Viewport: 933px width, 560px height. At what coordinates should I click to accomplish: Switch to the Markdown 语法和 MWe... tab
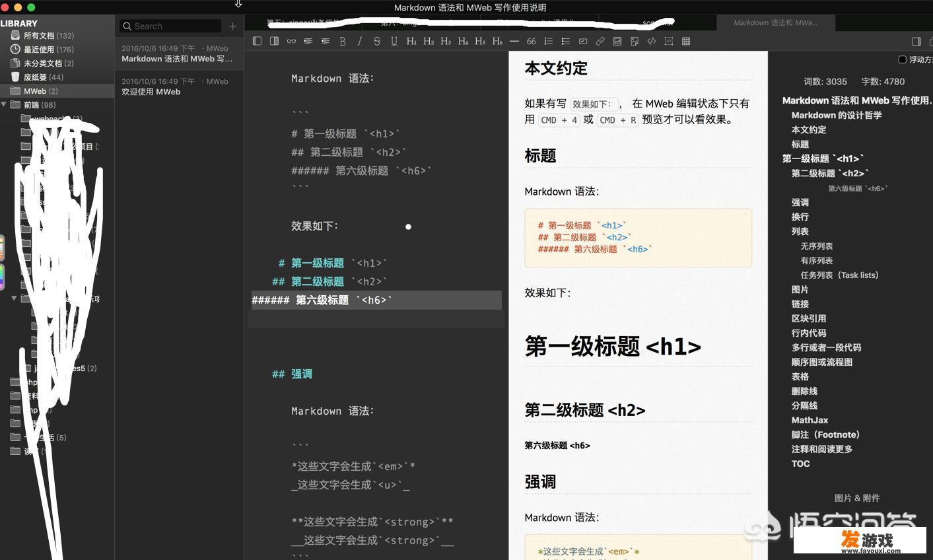coord(775,22)
